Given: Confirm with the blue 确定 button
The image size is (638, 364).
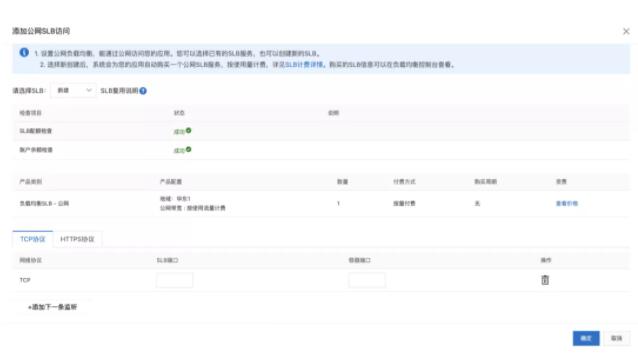Looking at the screenshot, I should coord(586,338).
